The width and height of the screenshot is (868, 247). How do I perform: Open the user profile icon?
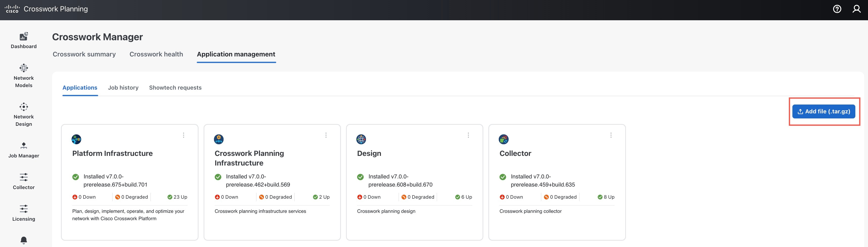(x=857, y=9)
